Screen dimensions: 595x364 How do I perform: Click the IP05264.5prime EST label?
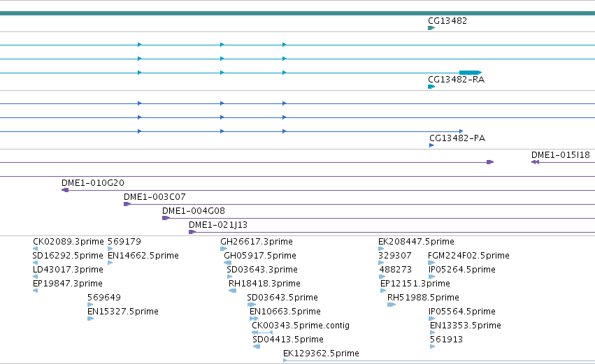pos(462,270)
